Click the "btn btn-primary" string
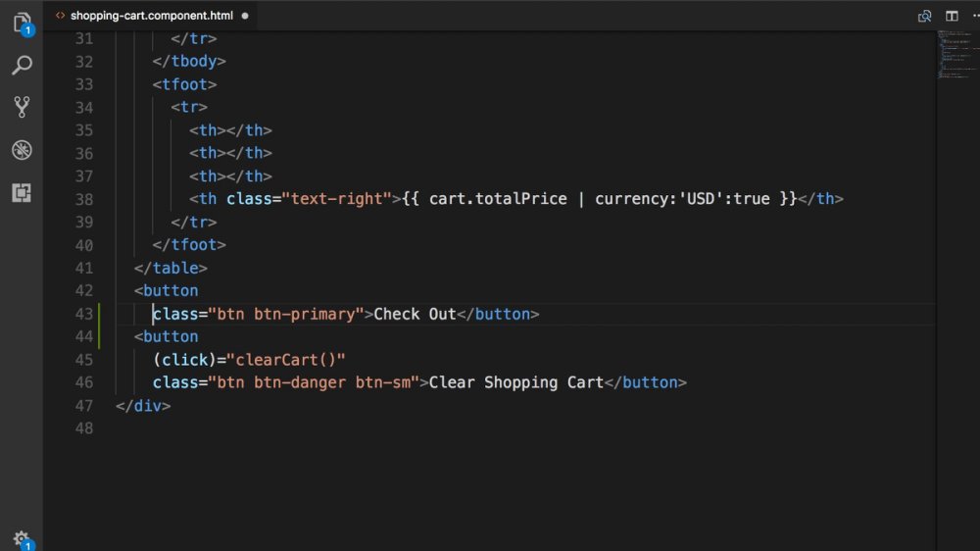Image resolution: width=980 pixels, height=551 pixels. tap(285, 314)
